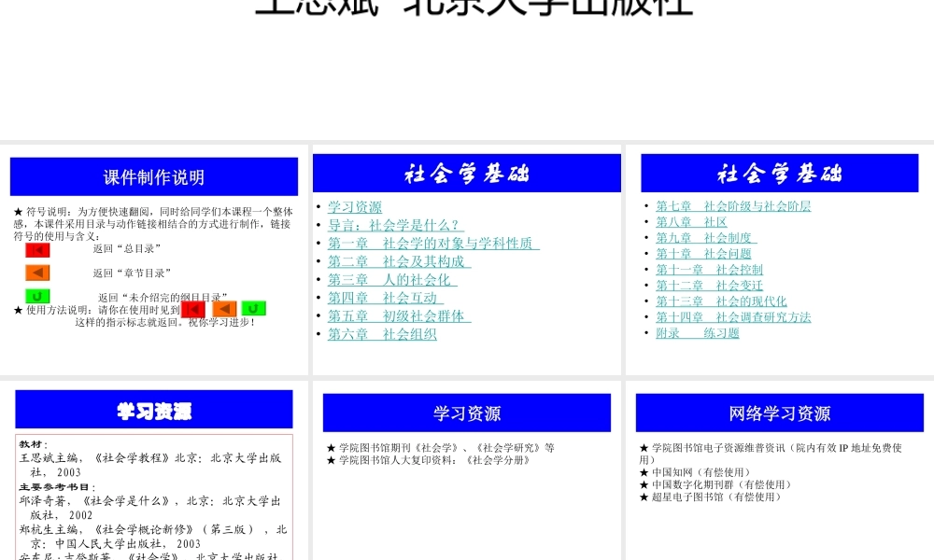Click the red arrow icon beside the usage instructions
The image size is (934, 560).
tap(193, 308)
